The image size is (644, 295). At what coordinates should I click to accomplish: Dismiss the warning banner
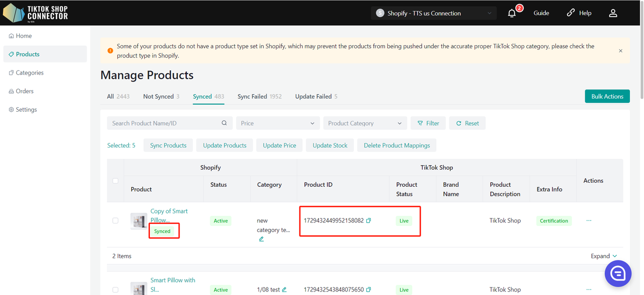pyautogui.click(x=620, y=51)
